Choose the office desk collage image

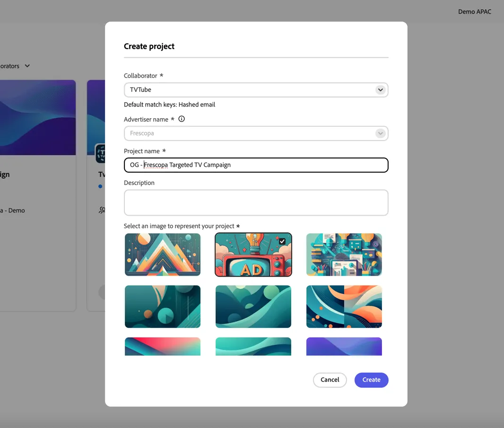pos(344,255)
